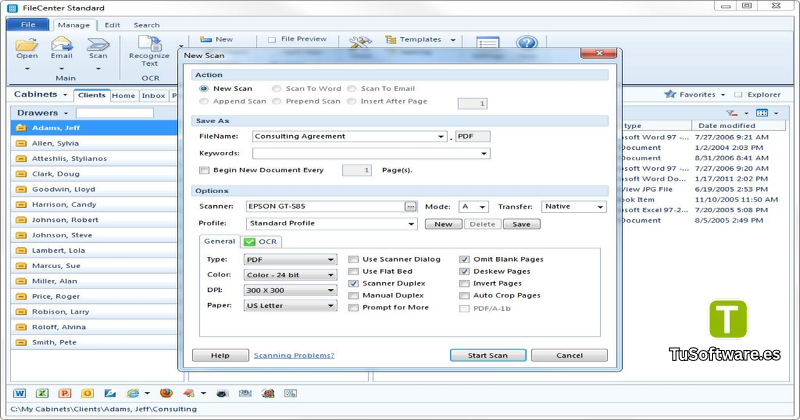Click the camera icon in the bottom toolbar
The width and height of the screenshot is (800, 420).
(x=222, y=393)
